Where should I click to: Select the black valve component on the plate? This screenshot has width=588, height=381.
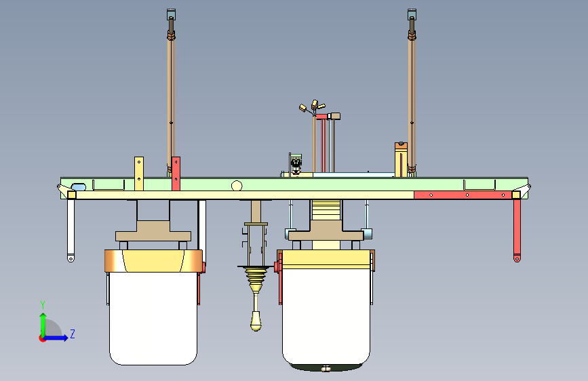point(296,163)
